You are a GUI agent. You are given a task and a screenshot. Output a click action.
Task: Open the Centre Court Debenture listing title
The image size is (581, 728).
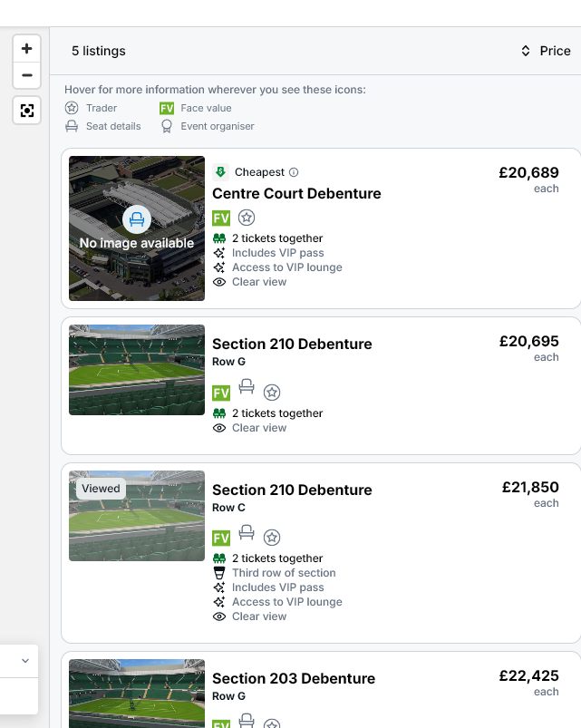pyautogui.click(x=296, y=194)
